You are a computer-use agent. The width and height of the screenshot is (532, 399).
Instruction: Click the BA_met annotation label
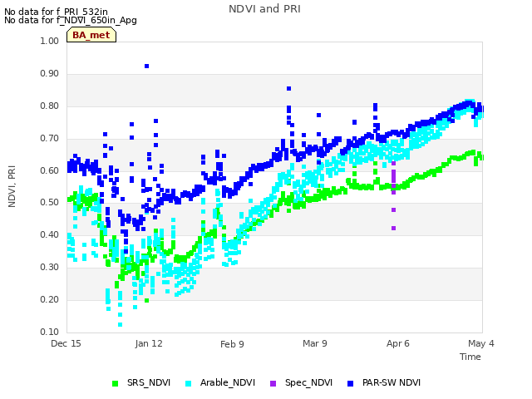pos(91,35)
